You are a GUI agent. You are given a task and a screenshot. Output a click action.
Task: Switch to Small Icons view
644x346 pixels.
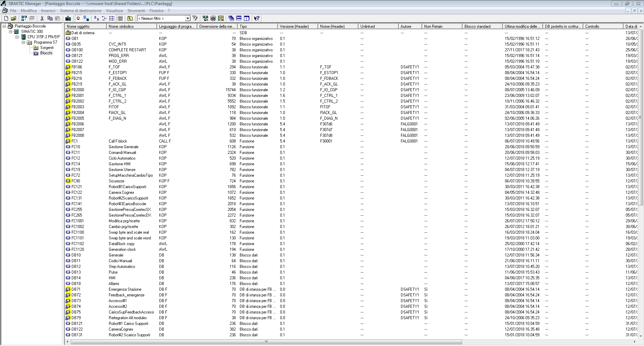(104, 18)
